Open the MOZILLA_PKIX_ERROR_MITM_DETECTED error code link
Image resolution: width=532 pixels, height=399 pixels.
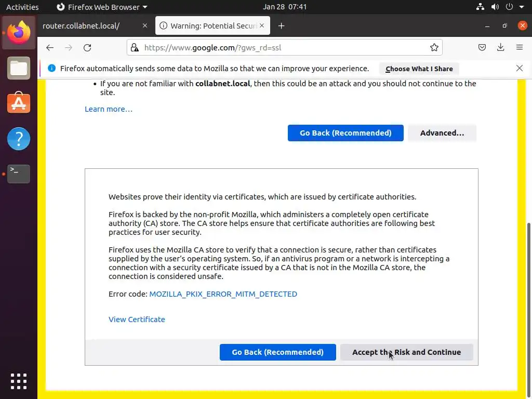pos(223,294)
